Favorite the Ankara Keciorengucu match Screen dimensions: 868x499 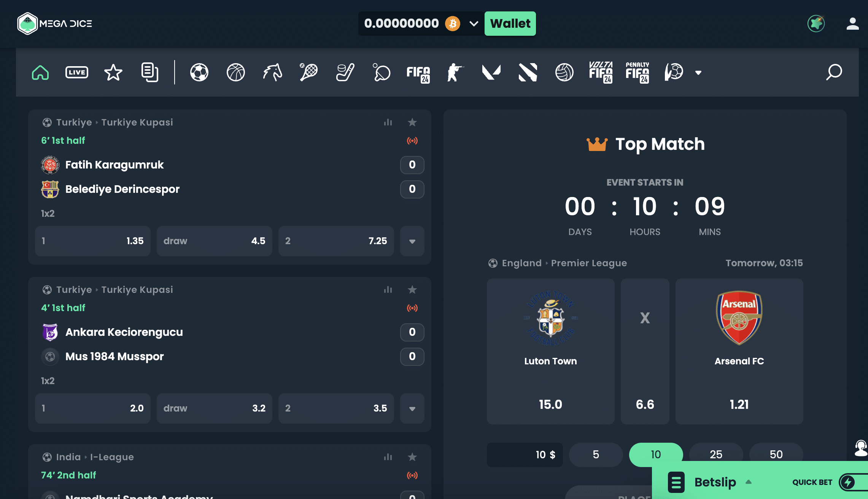pyautogui.click(x=412, y=290)
